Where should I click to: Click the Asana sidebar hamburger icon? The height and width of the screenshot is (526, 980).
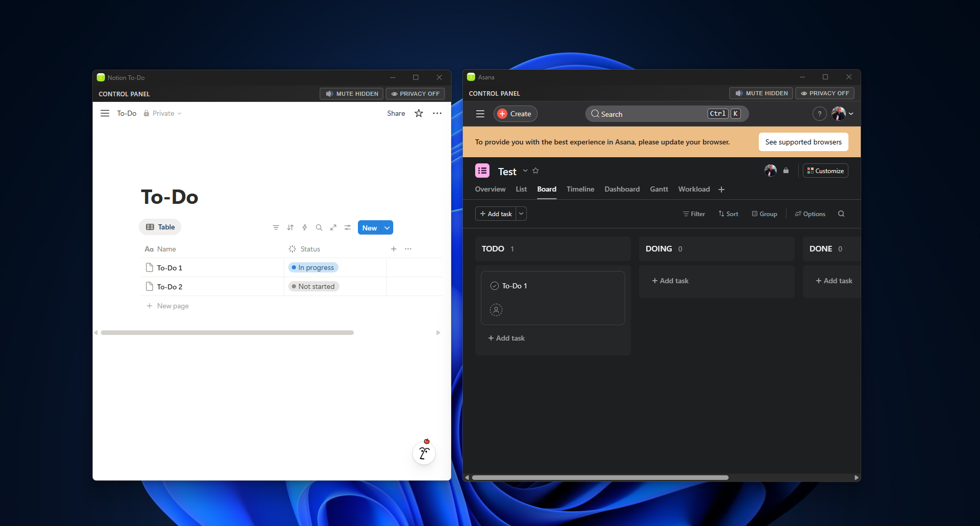[480, 114]
